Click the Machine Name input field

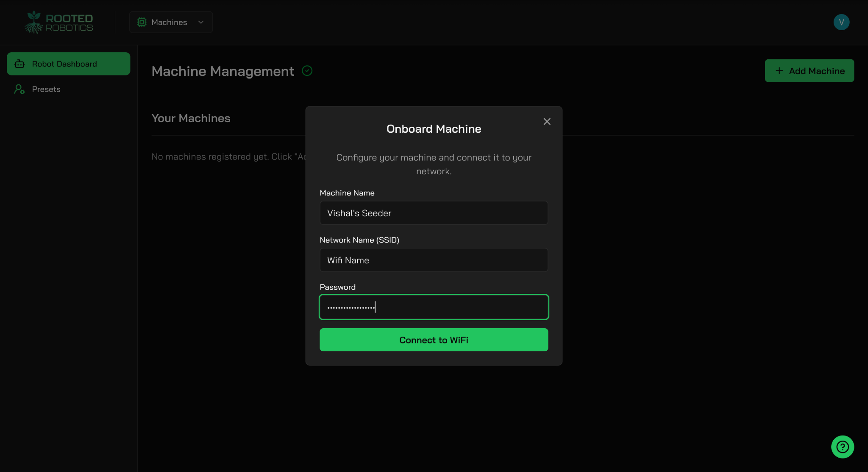(x=434, y=213)
